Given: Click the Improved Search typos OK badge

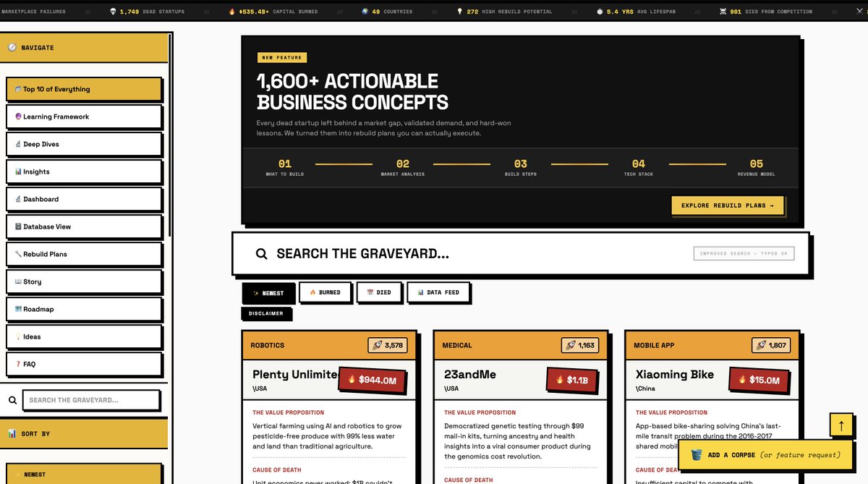Looking at the screenshot, I should (744, 254).
